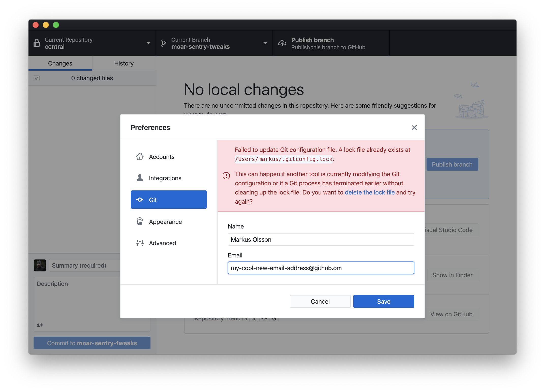The width and height of the screenshot is (545, 392).
Task: Click the Appearance paint bucket icon
Action: click(140, 221)
